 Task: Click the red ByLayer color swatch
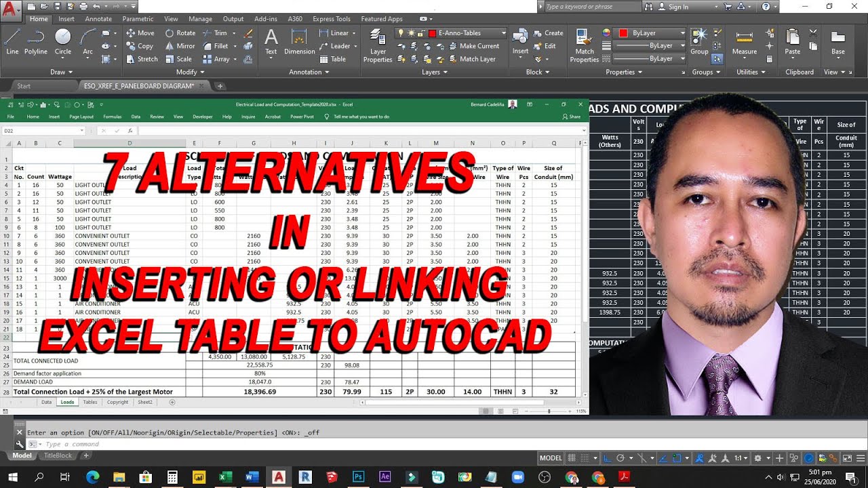click(623, 33)
